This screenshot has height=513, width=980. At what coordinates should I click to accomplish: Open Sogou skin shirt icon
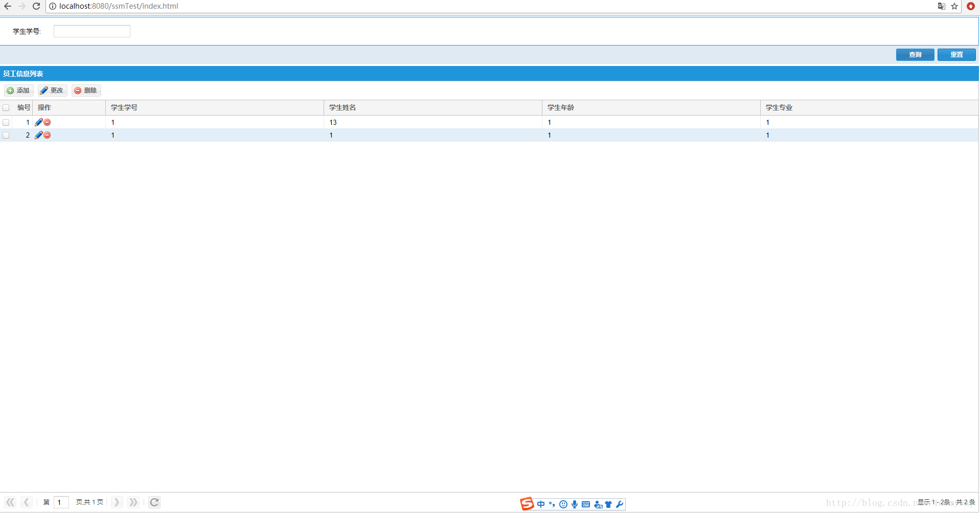coord(608,504)
